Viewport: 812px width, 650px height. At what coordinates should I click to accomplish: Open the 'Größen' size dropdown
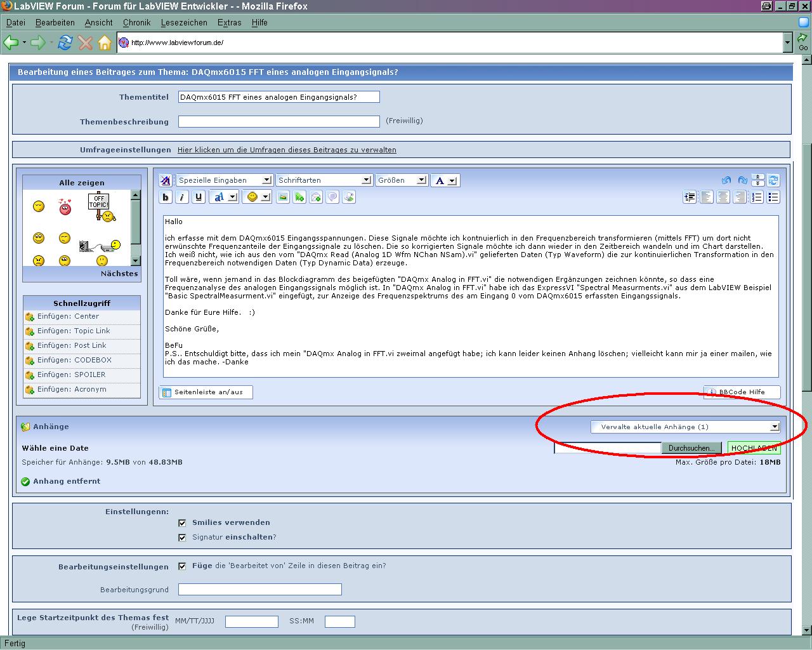tap(401, 180)
